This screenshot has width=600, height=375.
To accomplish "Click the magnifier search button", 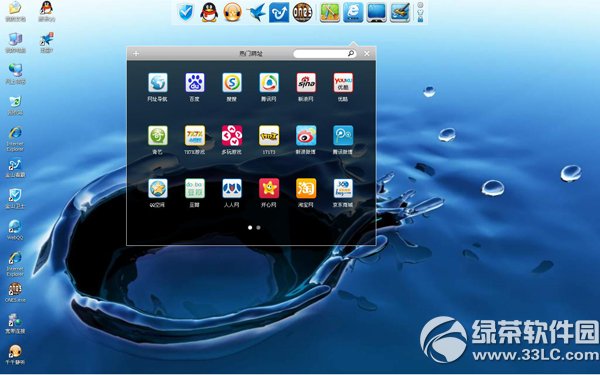I will (351, 53).
